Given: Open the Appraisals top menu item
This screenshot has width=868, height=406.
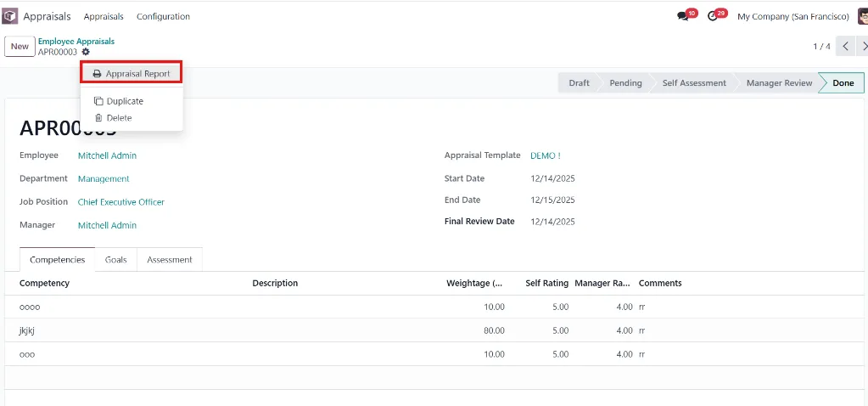Looking at the screenshot, I should click(104, 17).
